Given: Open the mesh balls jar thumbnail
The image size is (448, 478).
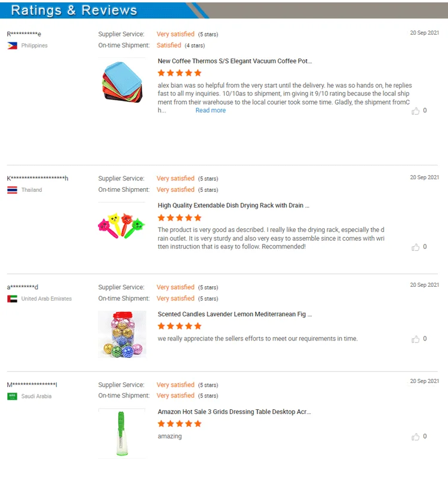Looking at the screenshot, I should click(x=122, y=334).
